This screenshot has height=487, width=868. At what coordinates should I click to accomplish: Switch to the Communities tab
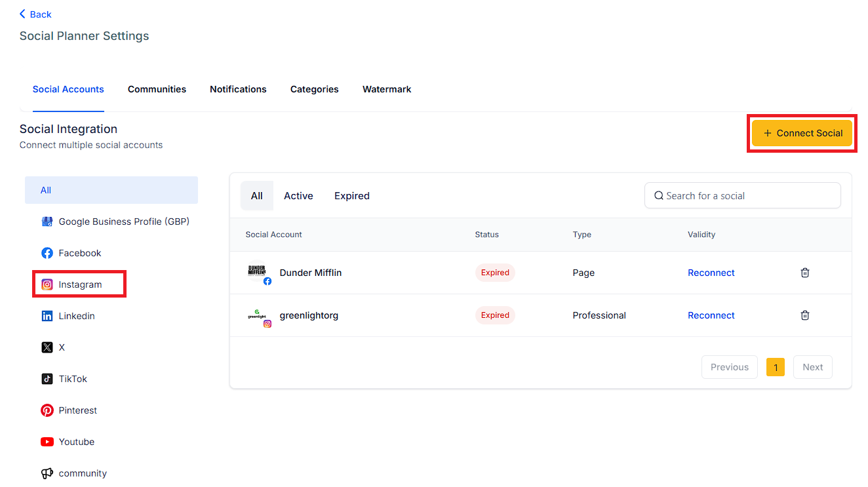[x=157, y=89]
